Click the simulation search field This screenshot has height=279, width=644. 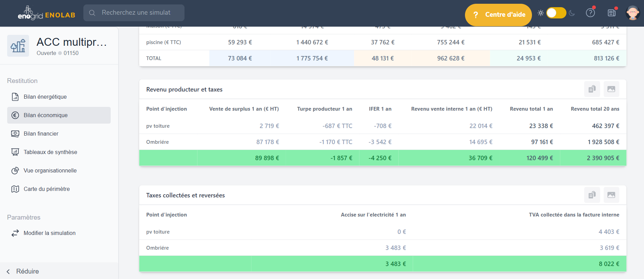[x=134, y=13]
